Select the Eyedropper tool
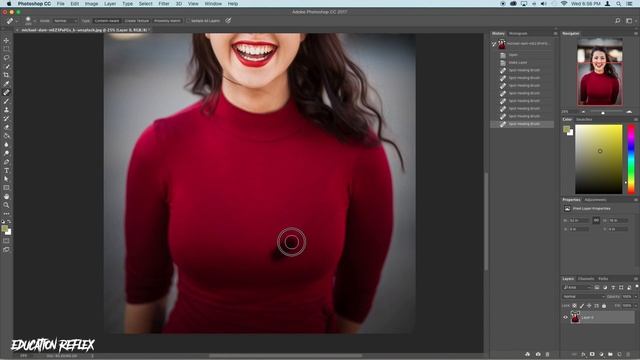Image resolution: width=640 pixels, height=360 pixels. (6, 84)
